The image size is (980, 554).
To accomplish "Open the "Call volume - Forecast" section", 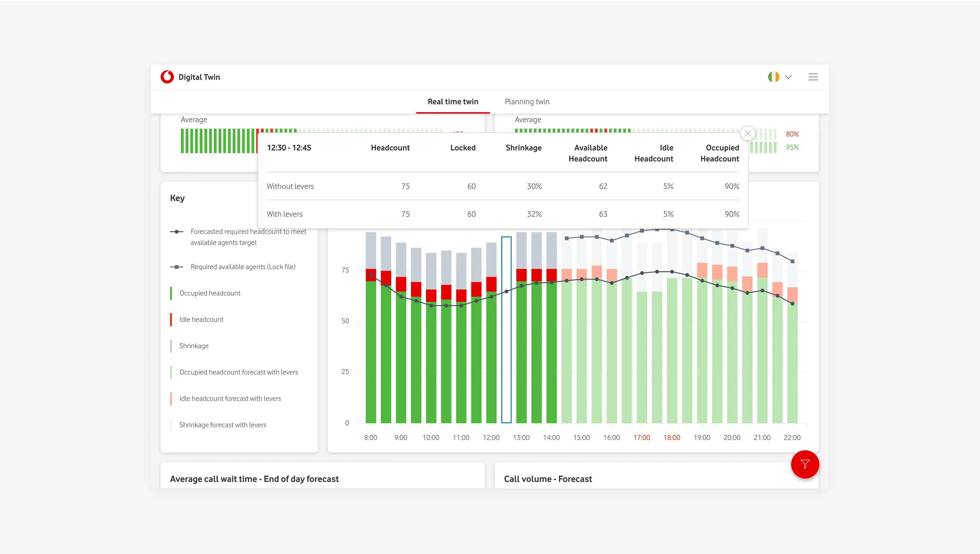I will (x=548, y=479).
